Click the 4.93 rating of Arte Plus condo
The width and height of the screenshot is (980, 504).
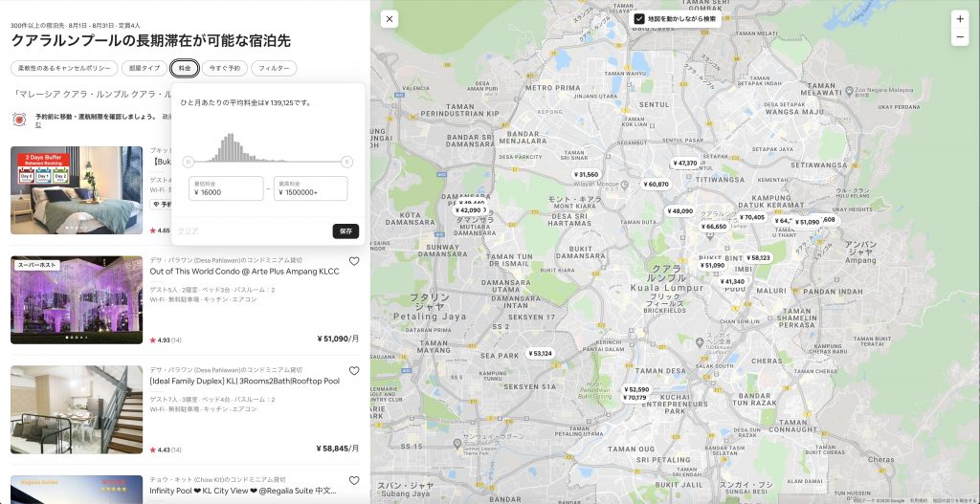[166, 340]
